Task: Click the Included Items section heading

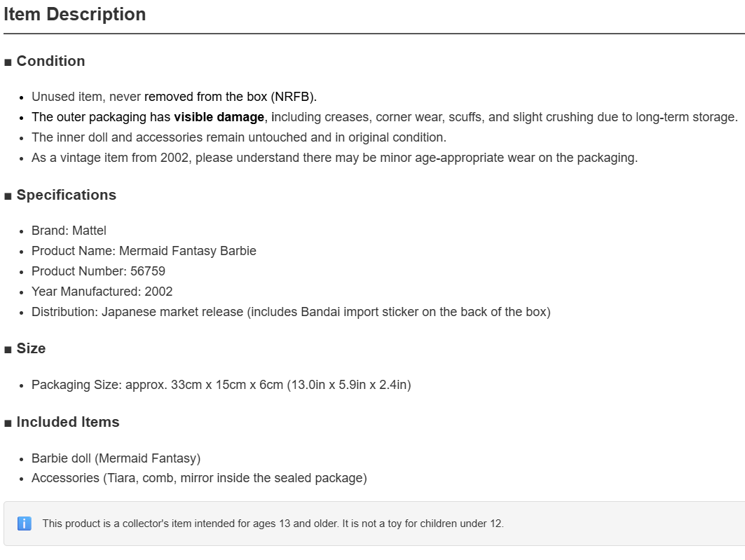Action: coord(68,422)
